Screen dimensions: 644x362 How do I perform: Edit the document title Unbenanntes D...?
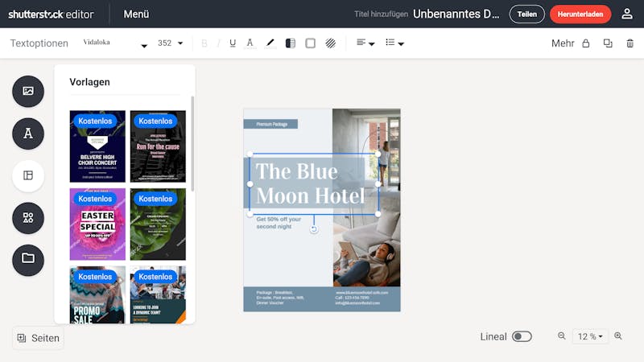click(x=456, y=14)
